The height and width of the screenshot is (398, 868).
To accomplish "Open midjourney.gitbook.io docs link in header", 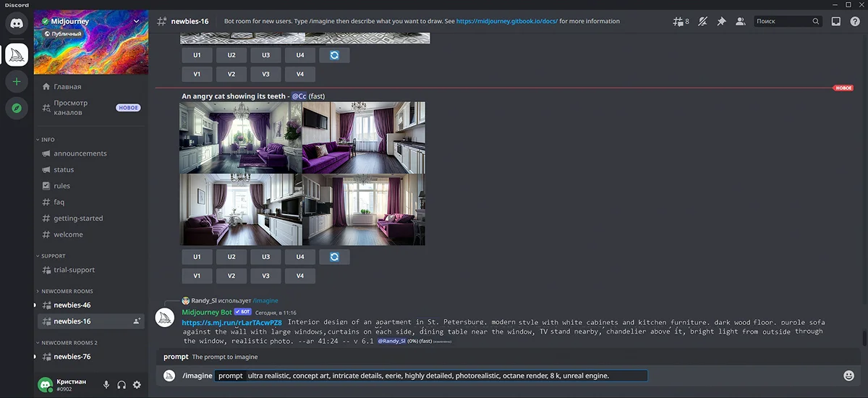I will coord(507,22).
